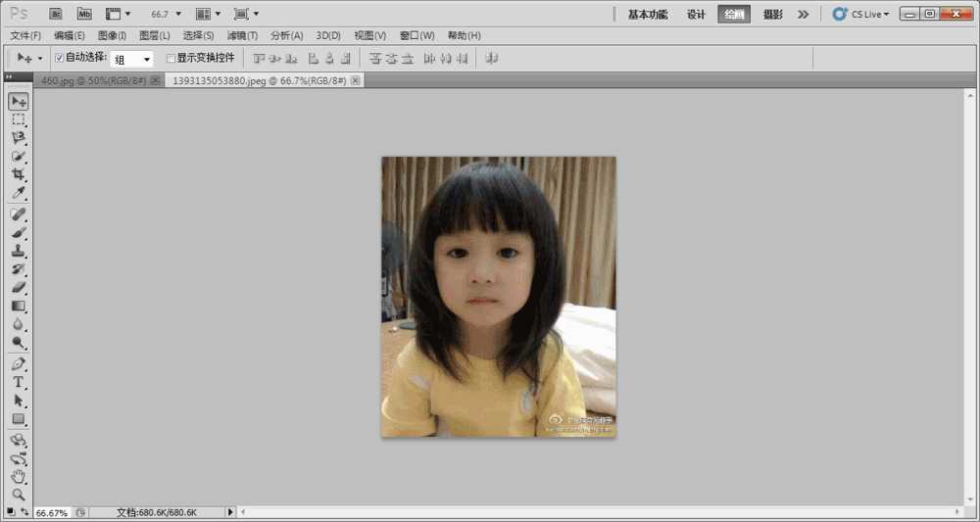Screen dimensions: 980x522
Task: Open the CS Live dropdown menu
Action: pos(860,14)
